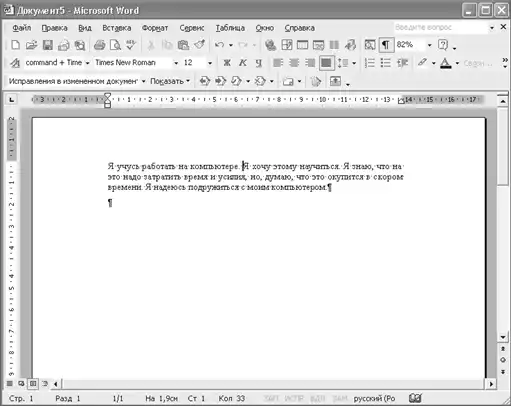The image size is (511, 406).
Task: Click the ИСПР indicator in status bar
Action: pos(294,398)
